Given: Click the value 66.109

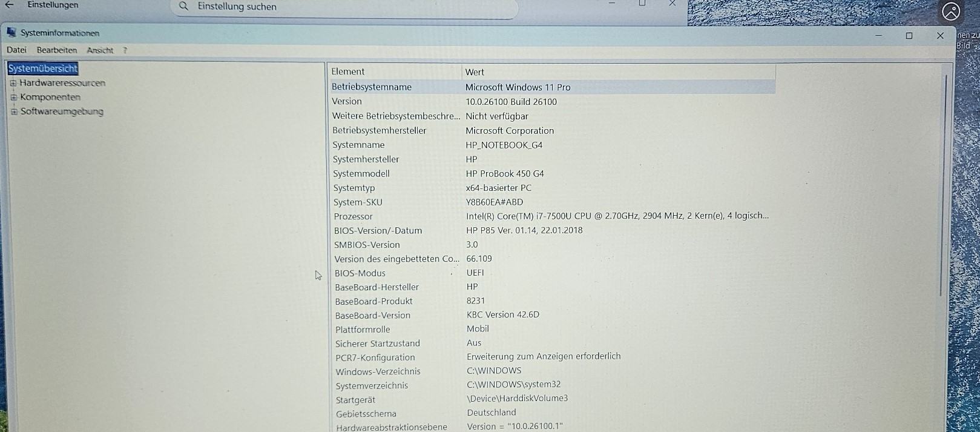Looking at the screenshot, I should (479, 259).
